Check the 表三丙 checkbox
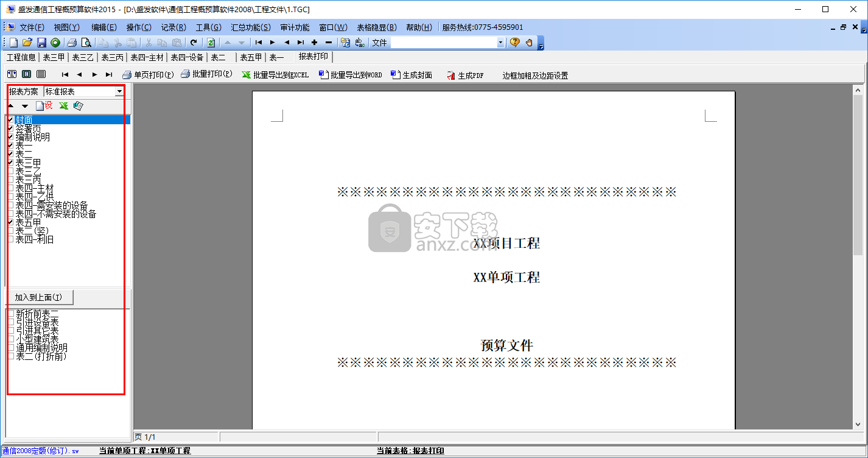The width and height of the screenshot is (868, 458). tap(10, 180)
